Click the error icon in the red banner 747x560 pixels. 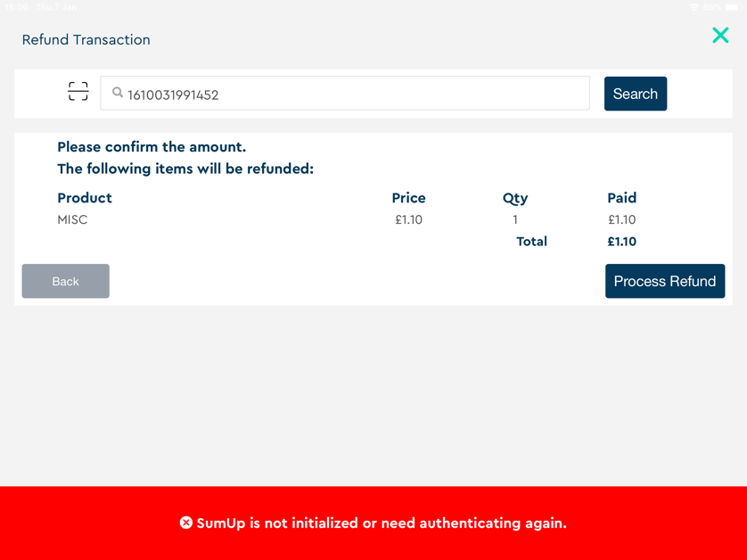(187, 523)
